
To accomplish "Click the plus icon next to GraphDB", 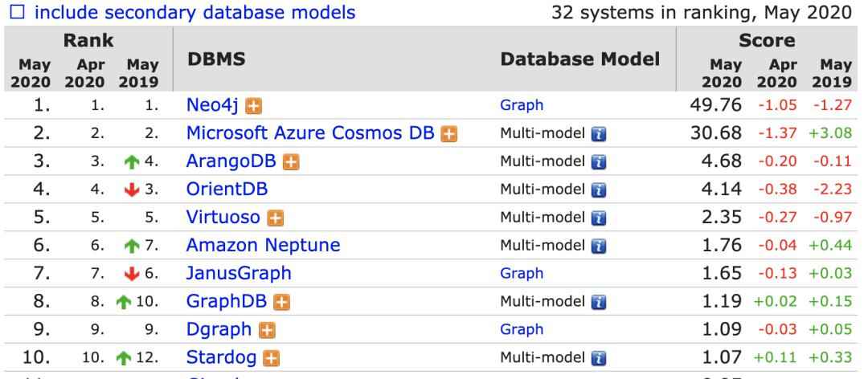I will click(281, 302).
